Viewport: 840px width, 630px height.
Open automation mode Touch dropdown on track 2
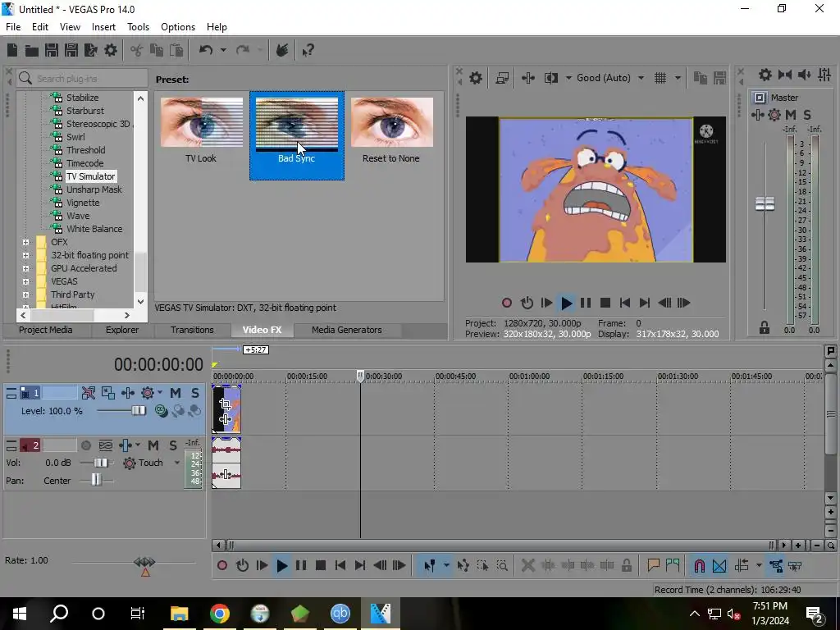coord(177,463)
